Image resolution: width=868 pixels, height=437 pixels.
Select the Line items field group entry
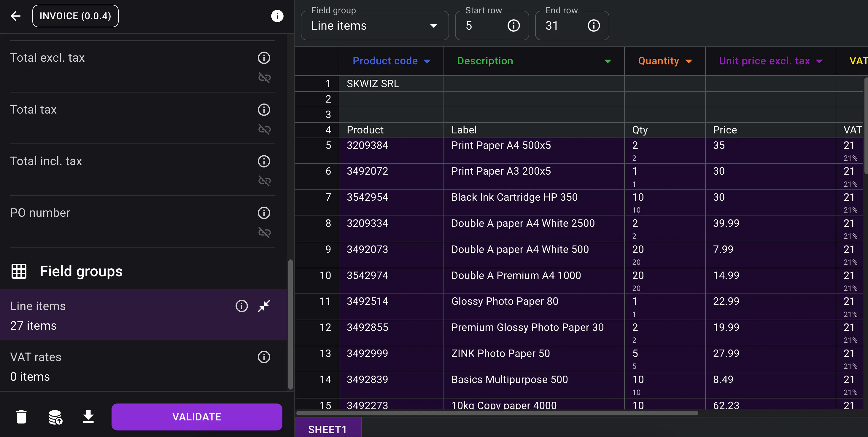101,315
